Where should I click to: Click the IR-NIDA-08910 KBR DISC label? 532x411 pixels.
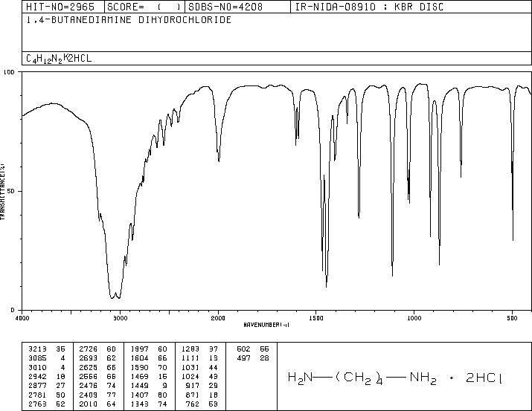click(369, 7)
